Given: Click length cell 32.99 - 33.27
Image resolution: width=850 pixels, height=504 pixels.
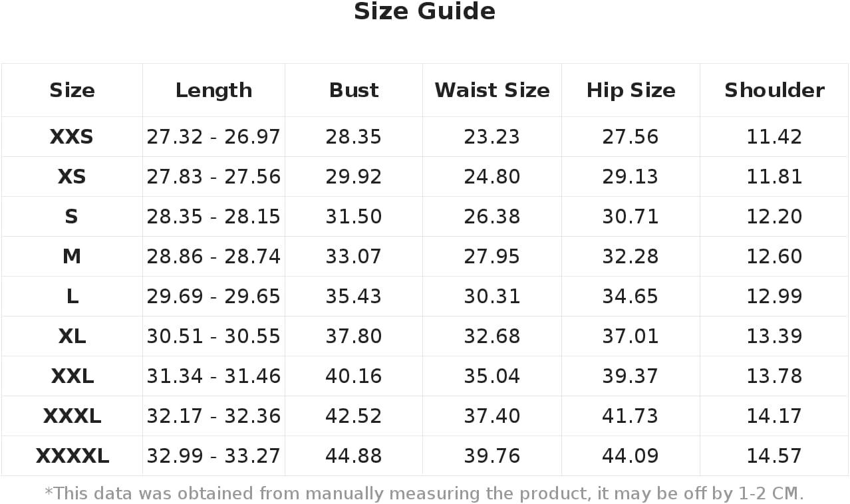Looking at the screenshot, I should point(213,456).
